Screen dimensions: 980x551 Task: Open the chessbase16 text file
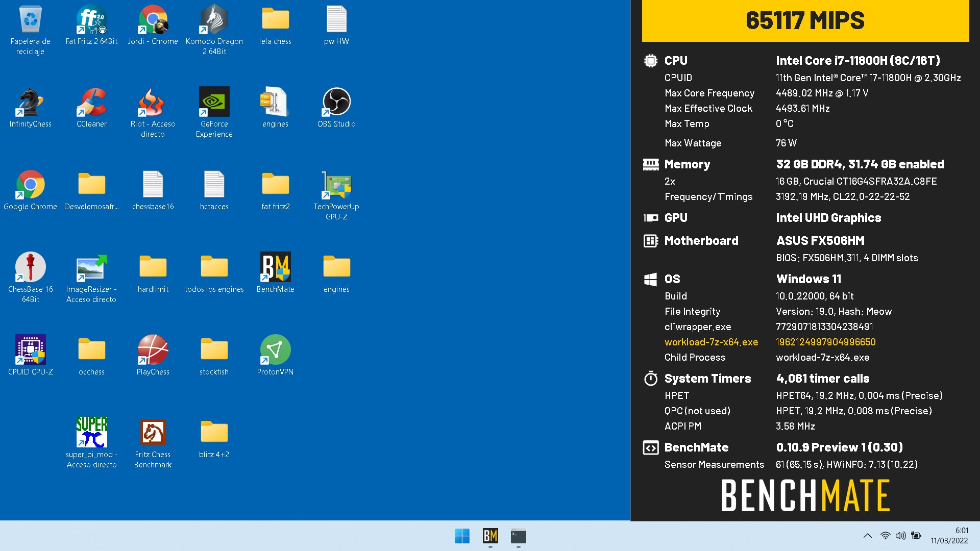[x=153, y=190]
